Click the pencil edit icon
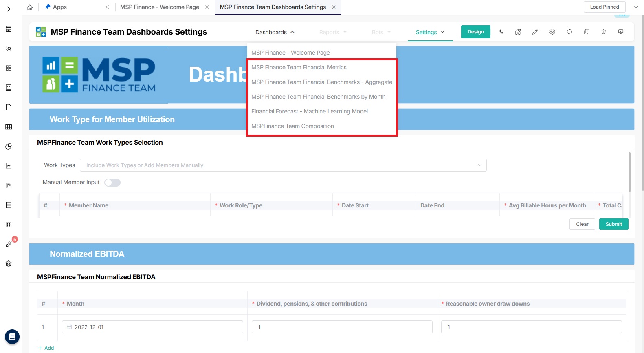Screen dimensions: 644x353 click(535, 32)
